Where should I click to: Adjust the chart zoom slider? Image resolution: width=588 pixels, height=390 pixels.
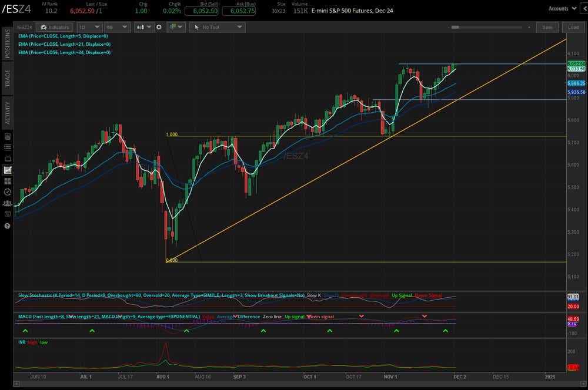pyautogui.click(x=488, y=26)
